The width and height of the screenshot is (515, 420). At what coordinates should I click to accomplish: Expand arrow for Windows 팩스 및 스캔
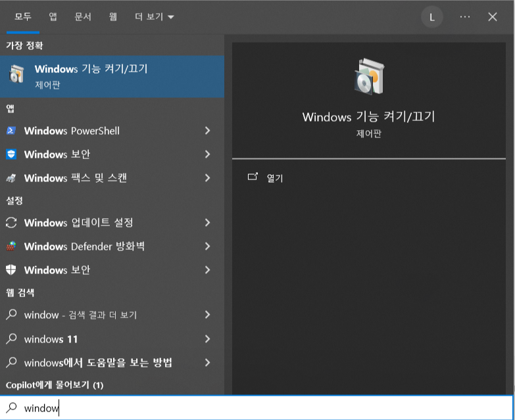point(207,178)
